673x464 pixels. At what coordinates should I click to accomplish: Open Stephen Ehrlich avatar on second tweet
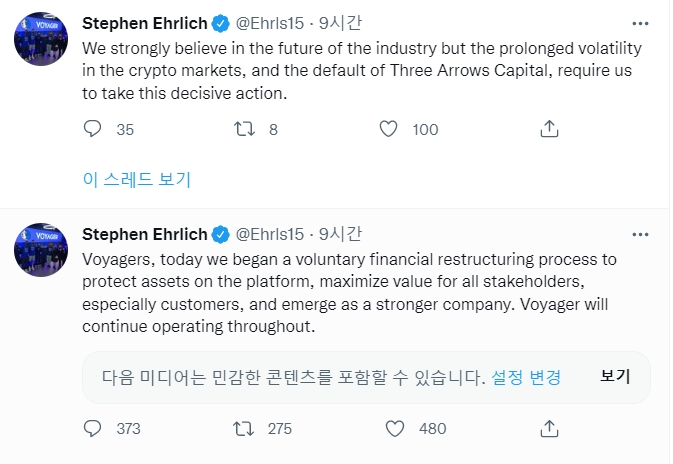[41, 252]
